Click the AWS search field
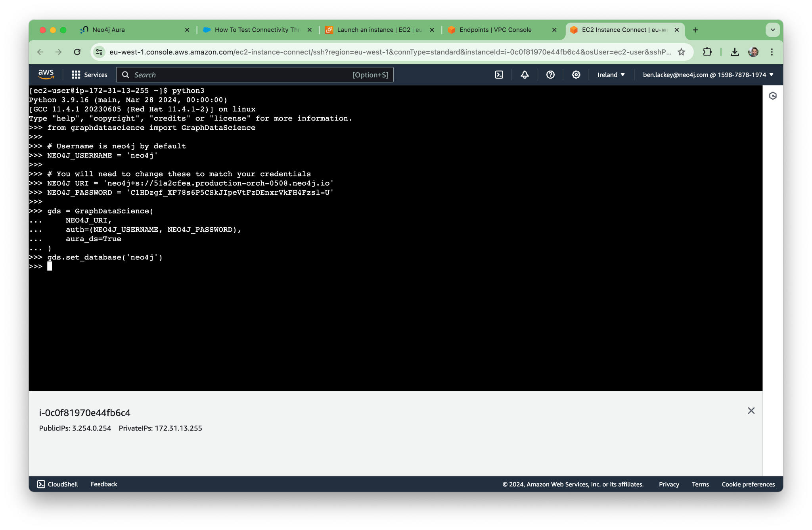The width and height of the screenshot is (812, 530). 255,75
